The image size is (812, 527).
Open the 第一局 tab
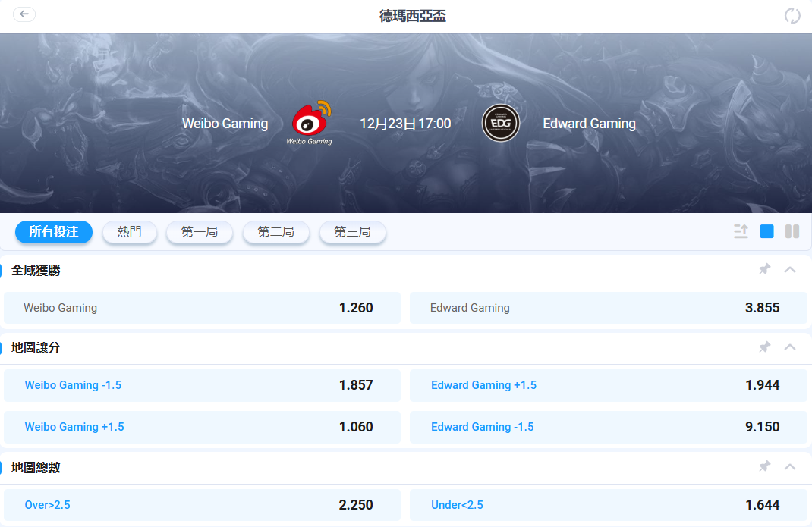coord(200,232)
